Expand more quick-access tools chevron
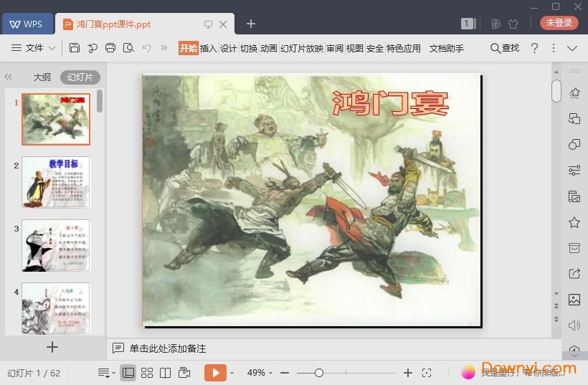 (164, 47)
